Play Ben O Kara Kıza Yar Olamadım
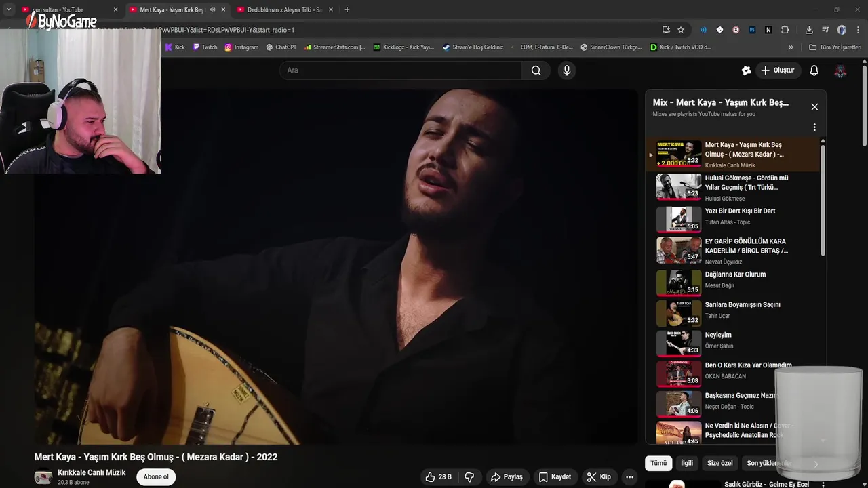 pyautogui.click(x=734, y=373)
